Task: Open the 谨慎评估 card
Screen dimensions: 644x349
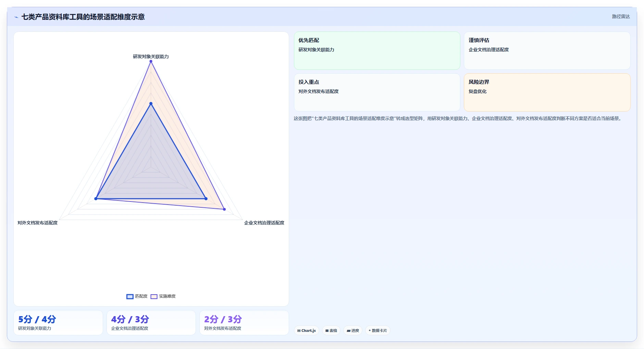Action: click(547, 51)
